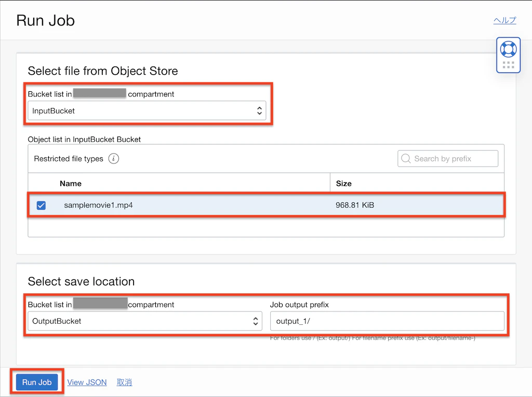Click the magnifier icon in the prefix search box
Image resolution: width=532 pixels, height=397 pixels.
pos(406,158)
